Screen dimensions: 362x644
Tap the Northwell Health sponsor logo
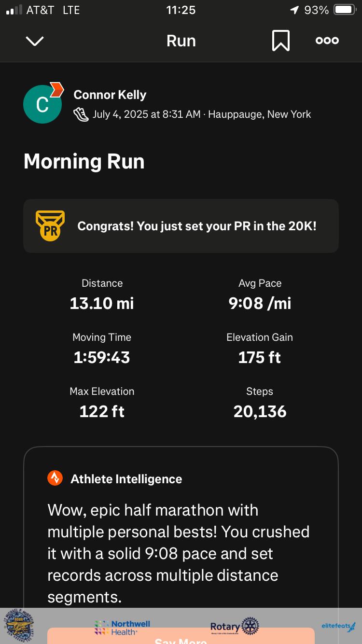(x=123, y=627)
